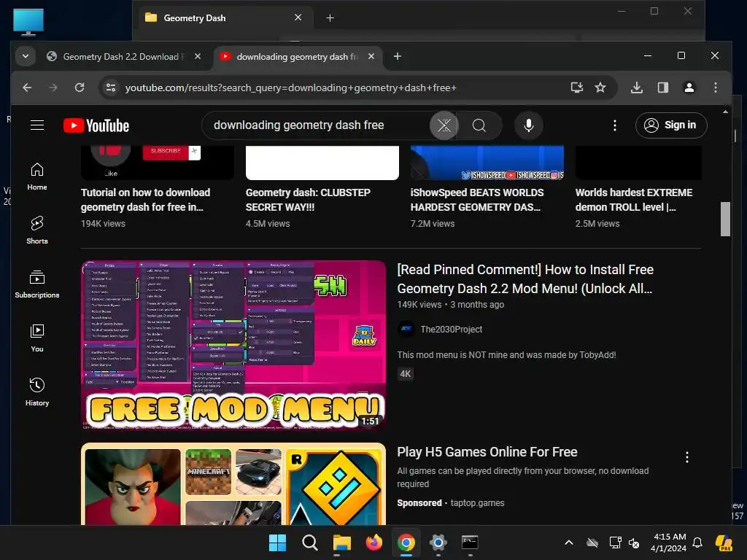The image size is (747, 560).
Task: Click the YouTube logo
Action: [x=96, y=125]
